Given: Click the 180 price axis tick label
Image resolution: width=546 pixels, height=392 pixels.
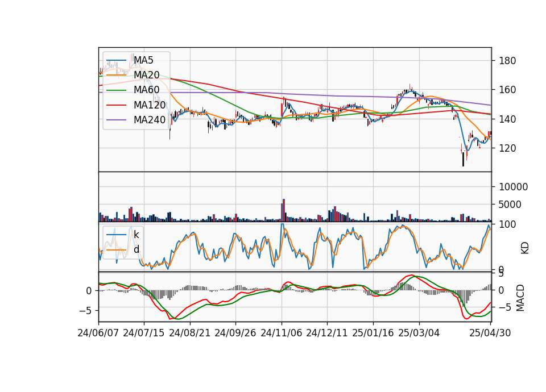Looking at the screenshot, I should click(507, 61).
